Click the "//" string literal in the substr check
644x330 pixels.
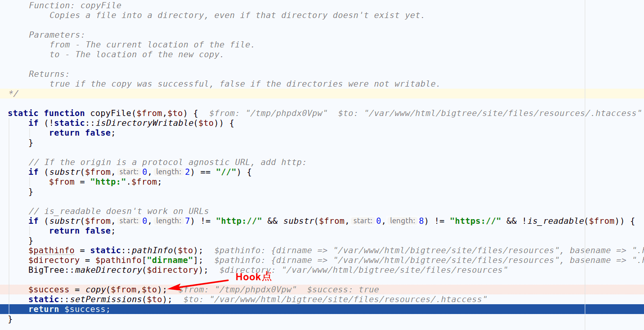tap(226, 172)
